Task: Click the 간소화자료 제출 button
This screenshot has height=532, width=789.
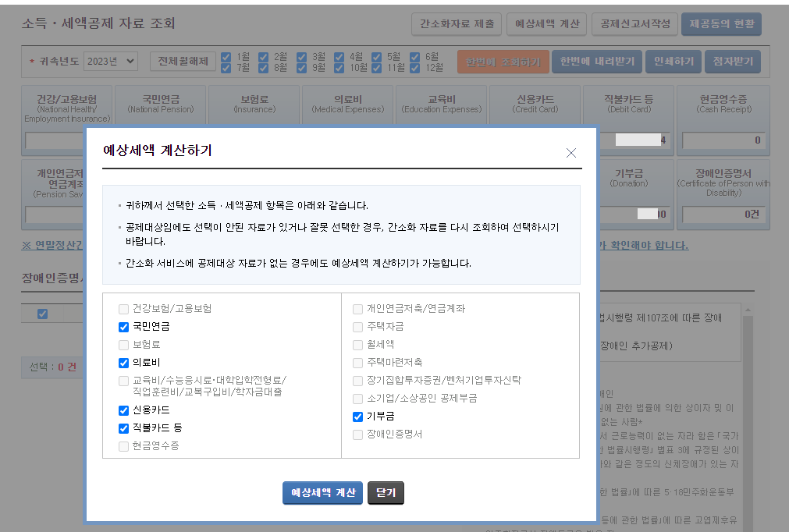Action: [457, 24]
